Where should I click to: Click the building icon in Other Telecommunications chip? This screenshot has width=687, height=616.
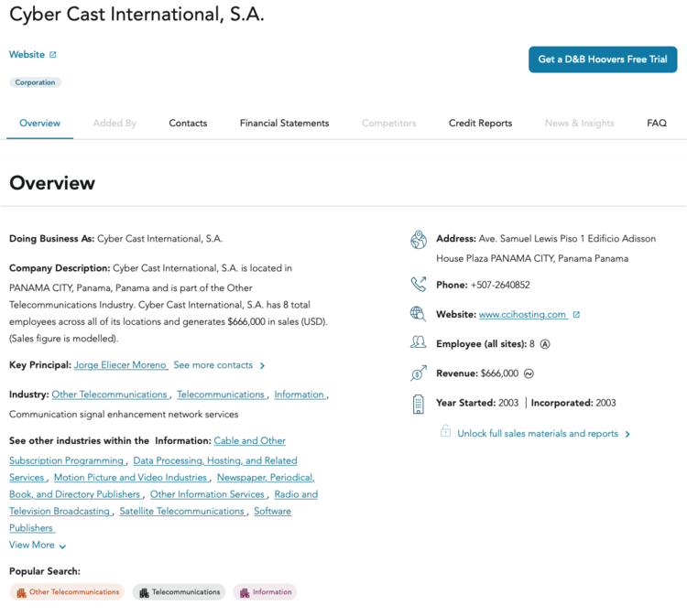[21, 593]
